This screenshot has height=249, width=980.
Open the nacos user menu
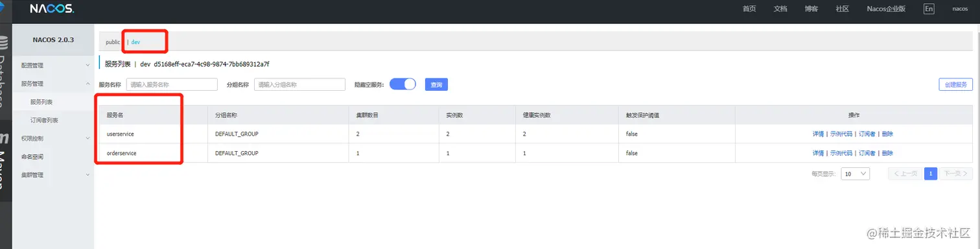pos(960,9)
